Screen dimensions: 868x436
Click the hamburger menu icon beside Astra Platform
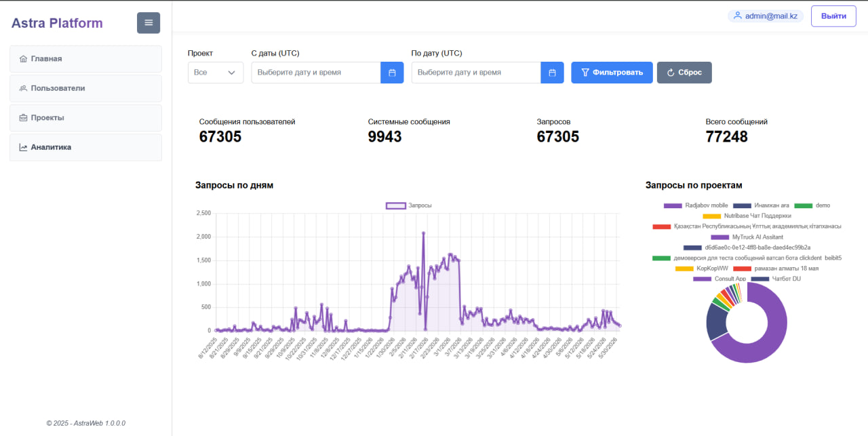tap(149, 23)
